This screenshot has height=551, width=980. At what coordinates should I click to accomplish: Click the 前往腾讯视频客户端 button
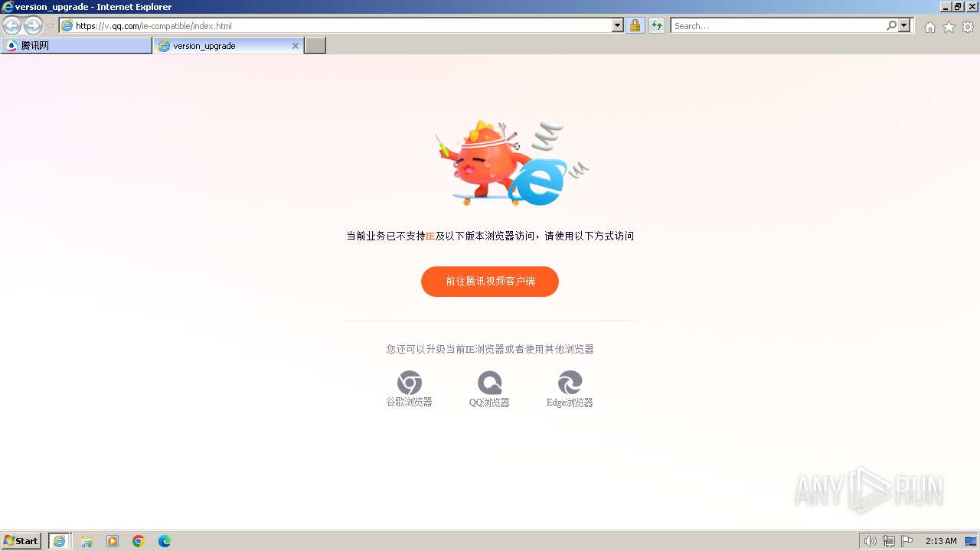(x=490, y=282)
